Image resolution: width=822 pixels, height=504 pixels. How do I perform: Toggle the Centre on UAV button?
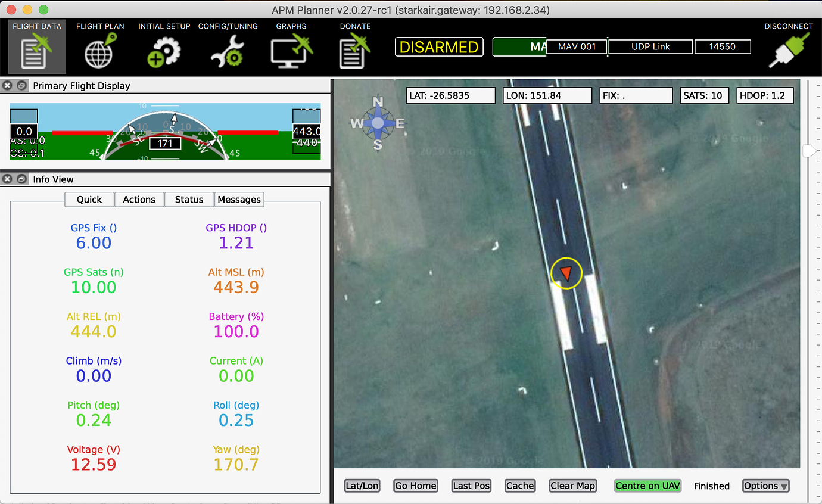pyautogui.click(x=647, y=486)
